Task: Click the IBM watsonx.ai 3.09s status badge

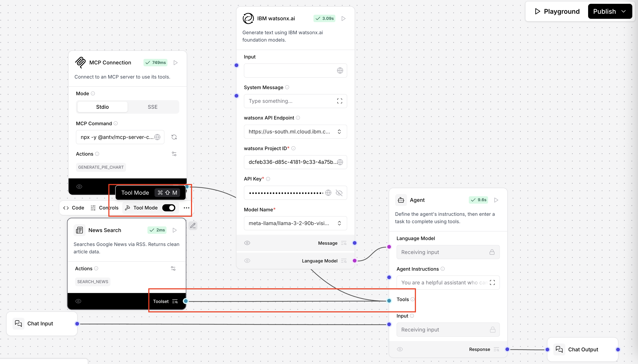Action: [x=324, y=19]
